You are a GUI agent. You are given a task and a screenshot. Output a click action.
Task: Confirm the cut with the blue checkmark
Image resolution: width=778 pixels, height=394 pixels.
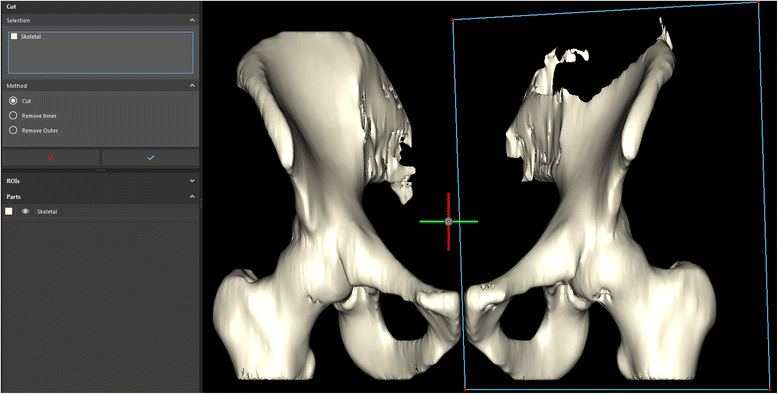point(151,158)
